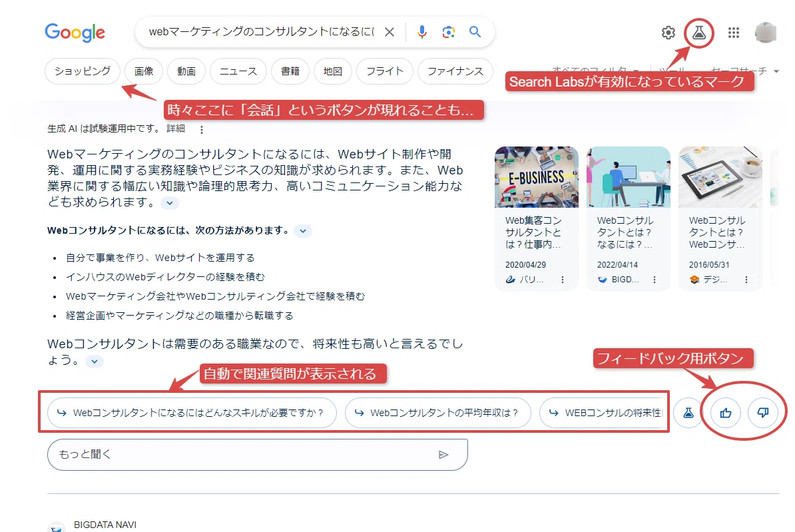
Task: Start voice search with the microphone icon
Action: click(x=422, y=32)
